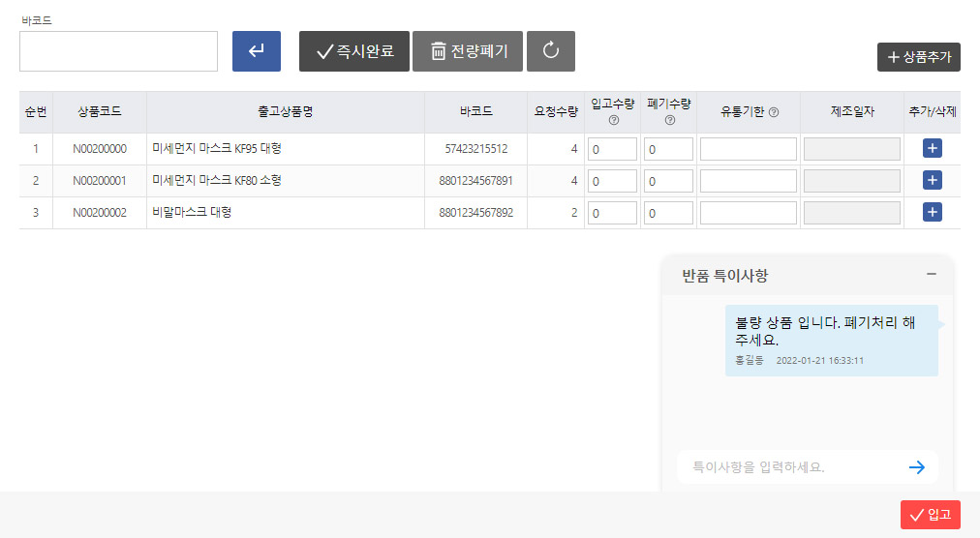Click the 상품추가 button
Viewport: 980px width, 538px height.
(x=918, y=57)
